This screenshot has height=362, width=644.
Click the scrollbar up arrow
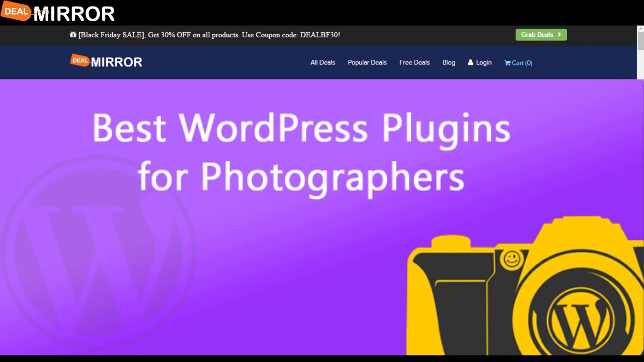point(640,29)
